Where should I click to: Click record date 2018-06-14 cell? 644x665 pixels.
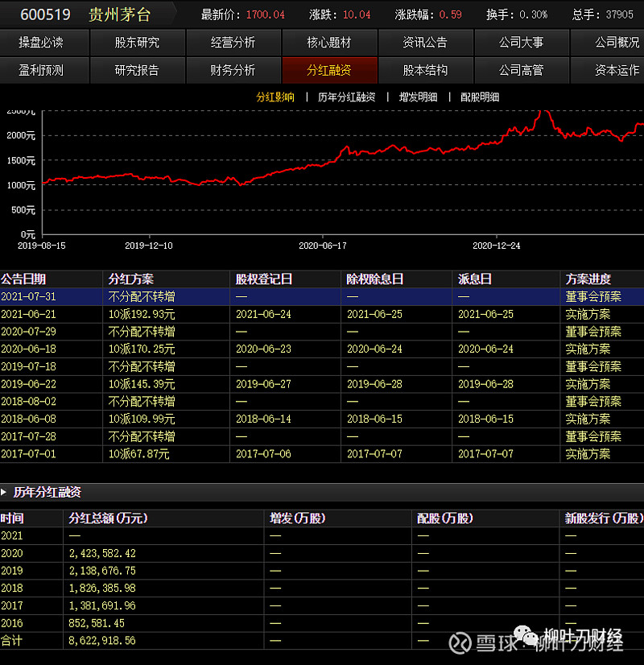pyautogui.click(x=264, y=419)
